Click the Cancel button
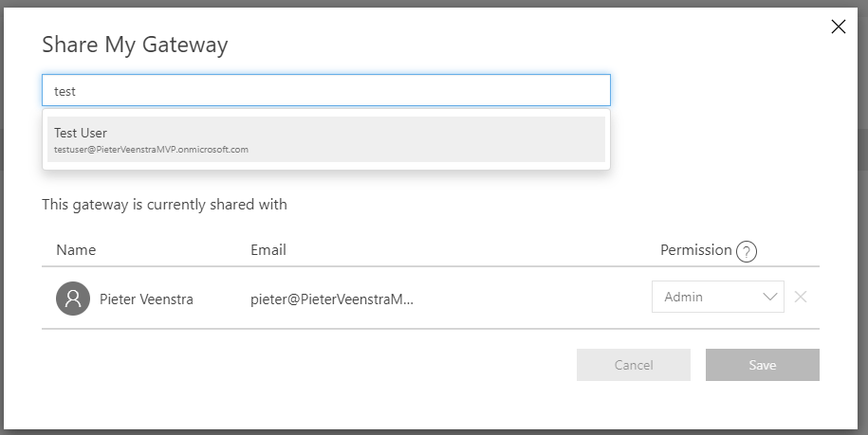 coord(634,365)
